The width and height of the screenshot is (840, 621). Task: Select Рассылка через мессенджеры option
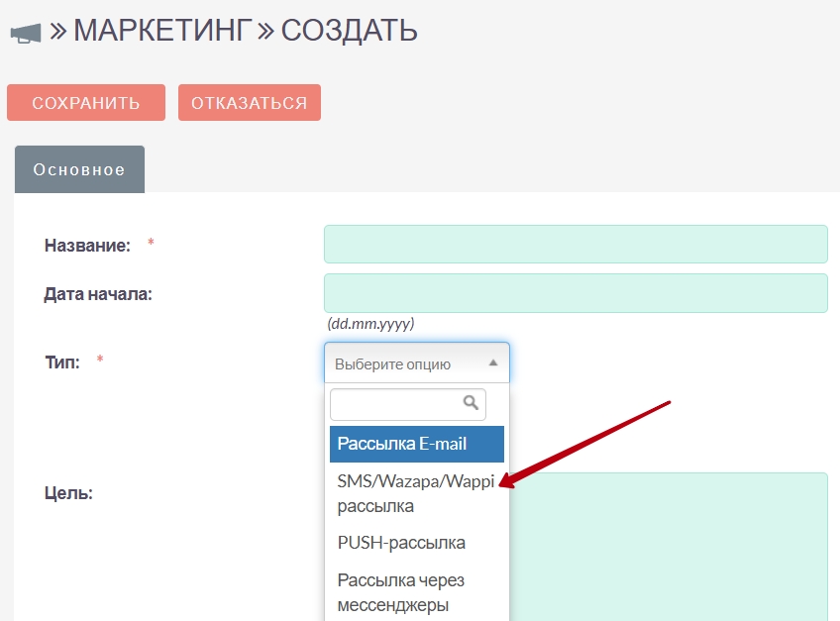[x=401, y=591]
